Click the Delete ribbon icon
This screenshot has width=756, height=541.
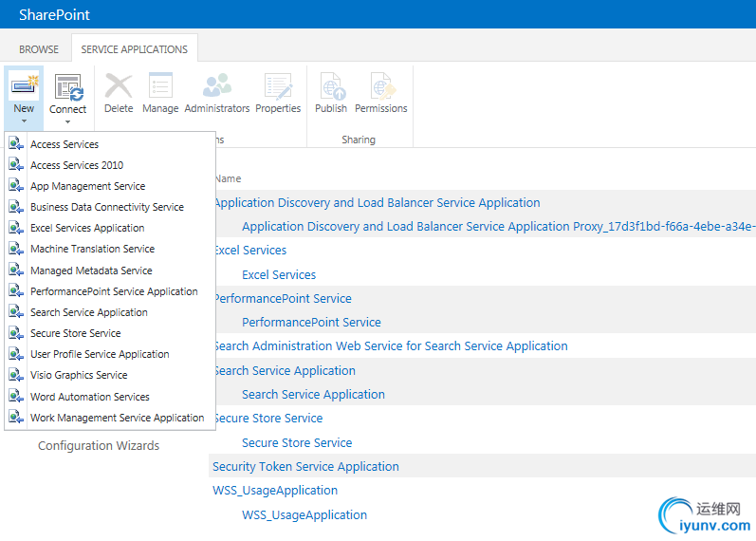[x=119, y=86]
